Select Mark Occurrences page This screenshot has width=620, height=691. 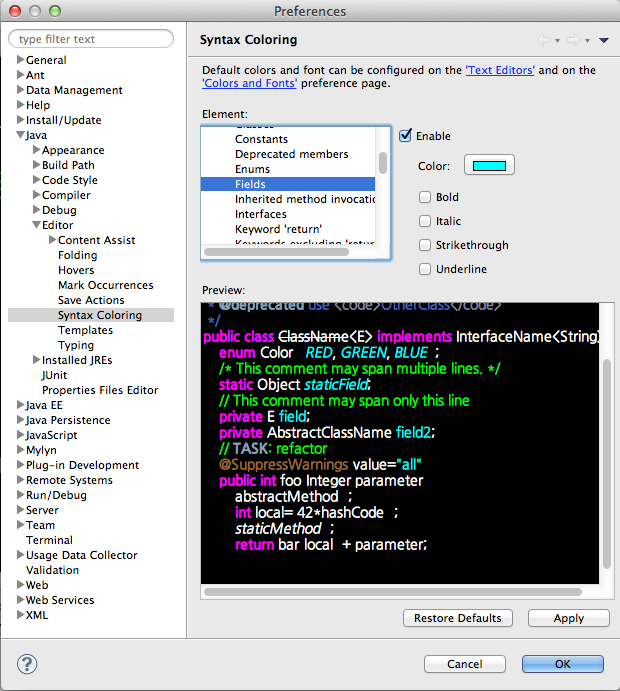point(106,285)
